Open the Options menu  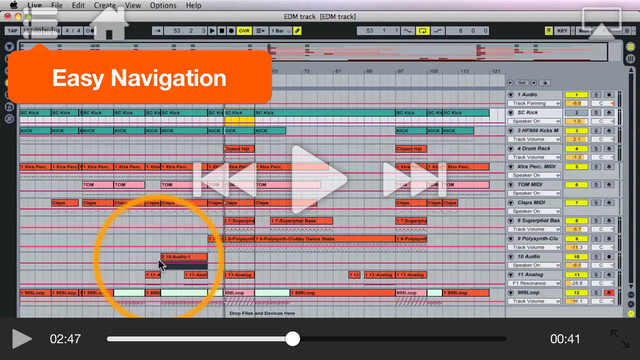[x=163, y=5]
